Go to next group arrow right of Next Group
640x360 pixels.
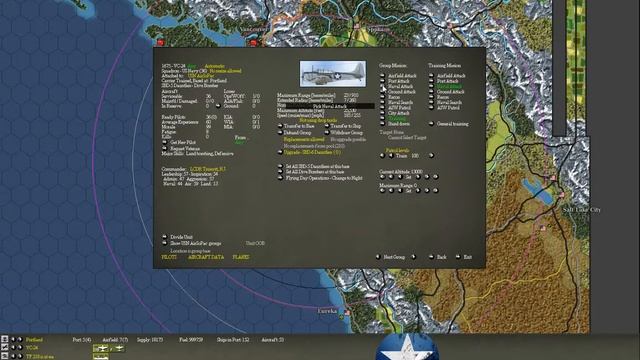(413, 257)
